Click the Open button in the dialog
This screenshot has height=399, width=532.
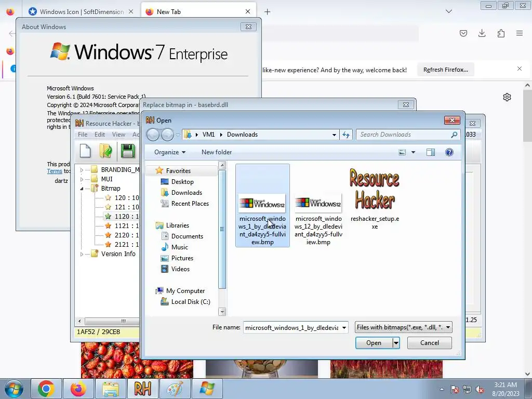[374, 343]
